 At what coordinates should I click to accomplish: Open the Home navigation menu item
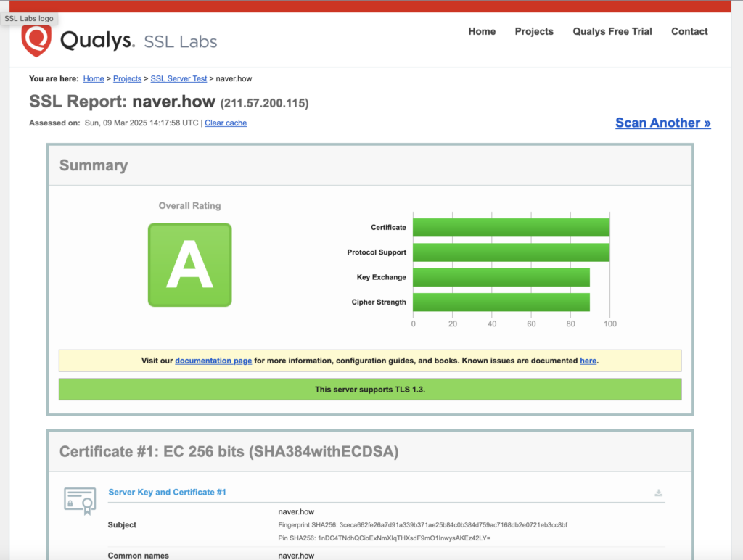click(482, 31)
